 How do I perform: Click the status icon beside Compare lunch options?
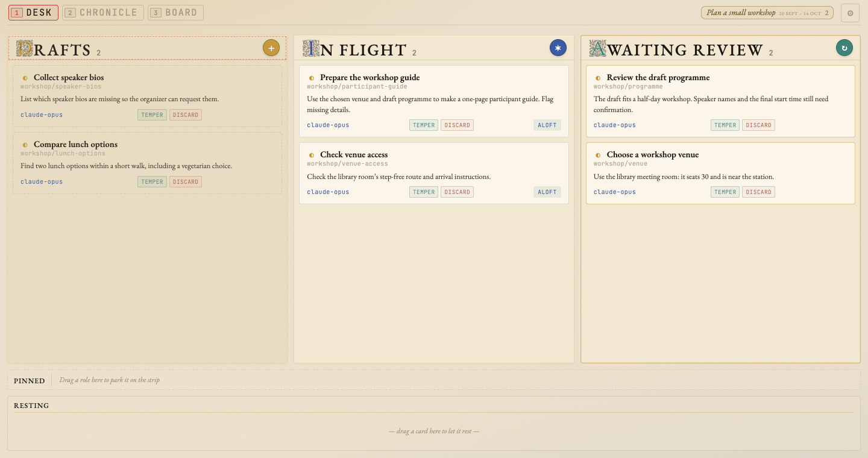[25, 145]
